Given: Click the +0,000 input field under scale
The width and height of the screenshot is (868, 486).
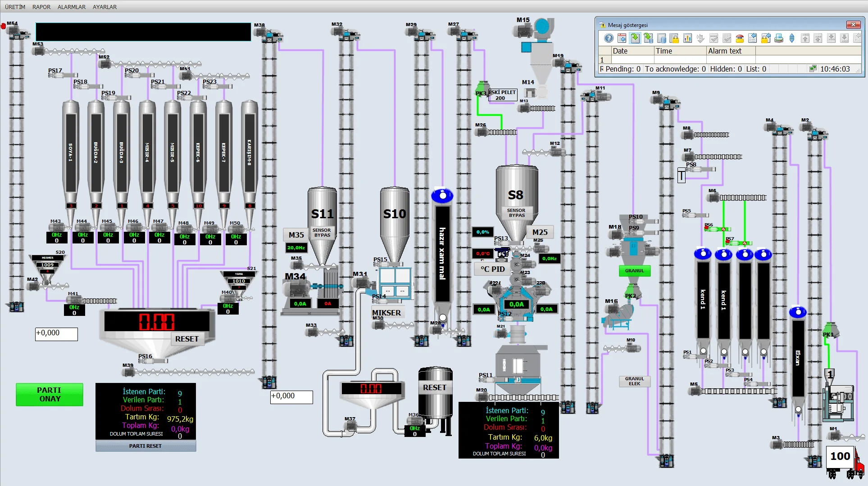Looking at the screenshot, I should 56,333.
